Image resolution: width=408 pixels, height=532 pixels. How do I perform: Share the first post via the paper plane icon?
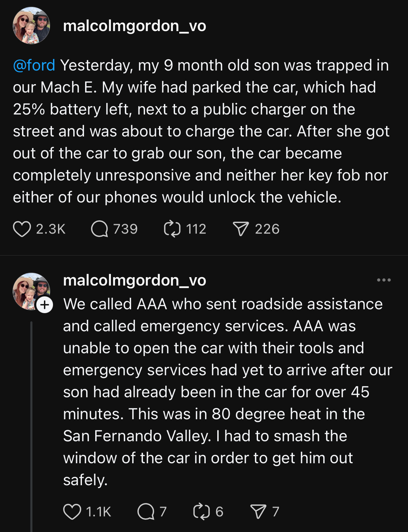[x=241, y=229]
